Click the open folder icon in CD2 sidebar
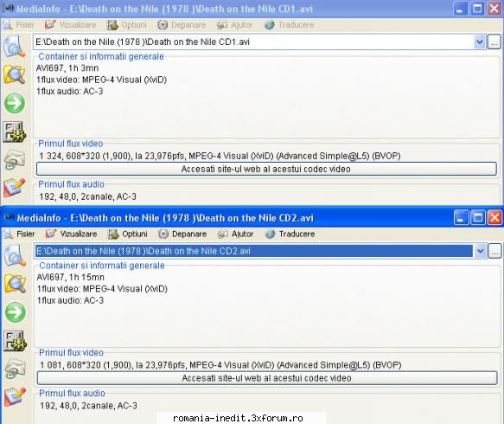 (15, 284)
